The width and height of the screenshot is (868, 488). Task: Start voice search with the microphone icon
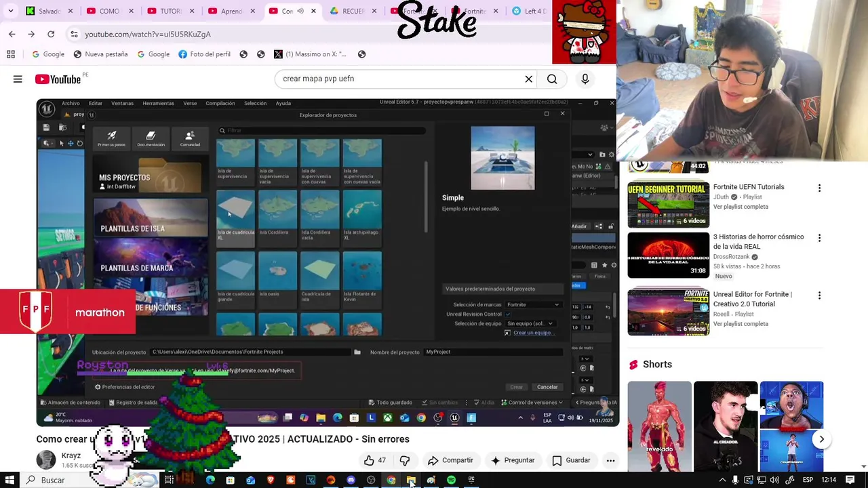(585, 79)
